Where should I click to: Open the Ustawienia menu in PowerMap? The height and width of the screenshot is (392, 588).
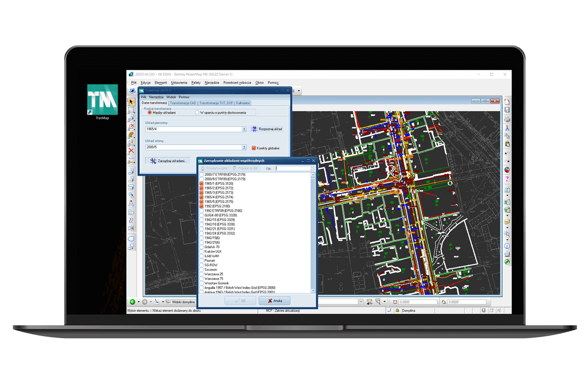(x=178, y=83)
